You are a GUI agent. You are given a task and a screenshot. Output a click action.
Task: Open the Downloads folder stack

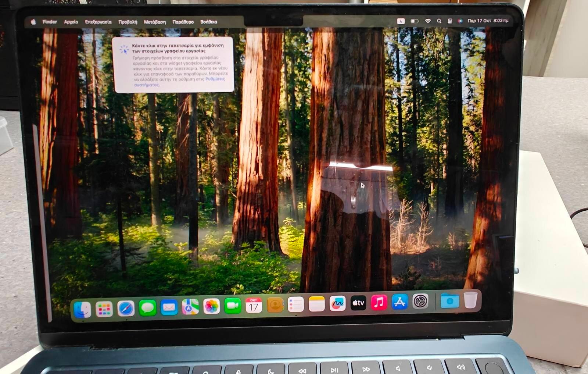pyautogui.click(x=449, y=301)
